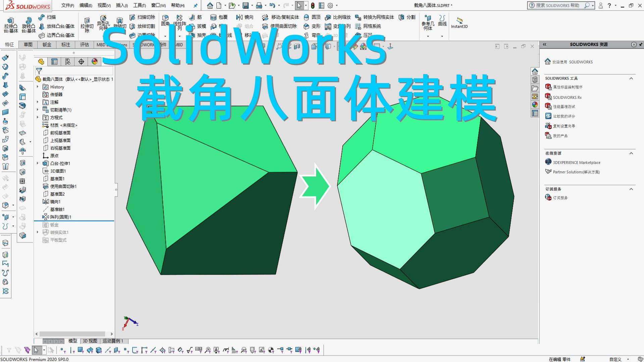This screenshot has width=644, height=362.
Task: Click the Dome (圆顶) tool
Action: tap(312, 17)
